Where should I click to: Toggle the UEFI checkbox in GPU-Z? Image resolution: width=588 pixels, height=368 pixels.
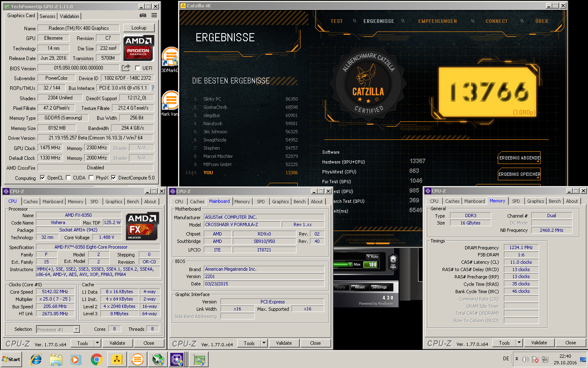[x=138, y=68]
